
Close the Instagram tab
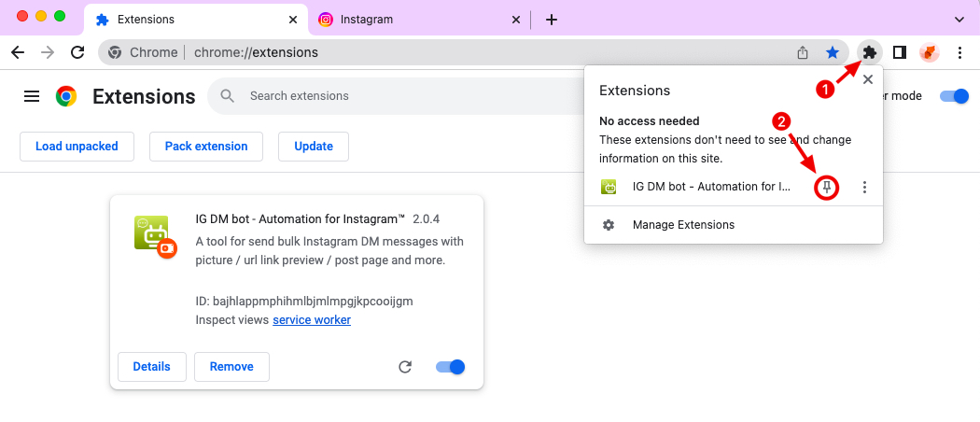(x=515, y=20)
